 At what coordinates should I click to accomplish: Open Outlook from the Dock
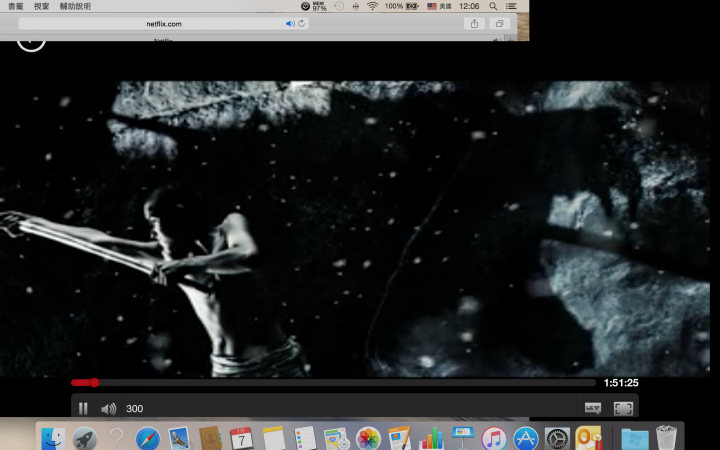[588, 439]
